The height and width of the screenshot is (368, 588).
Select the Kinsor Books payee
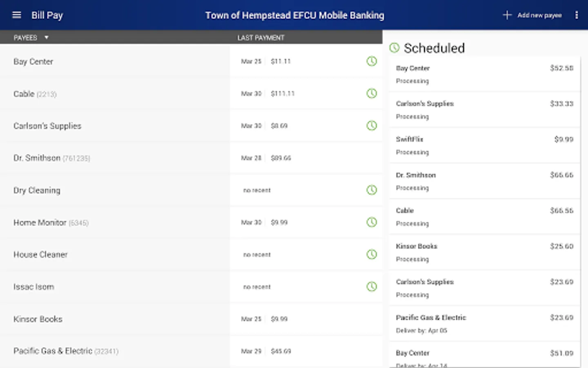[x=191, y=319]
